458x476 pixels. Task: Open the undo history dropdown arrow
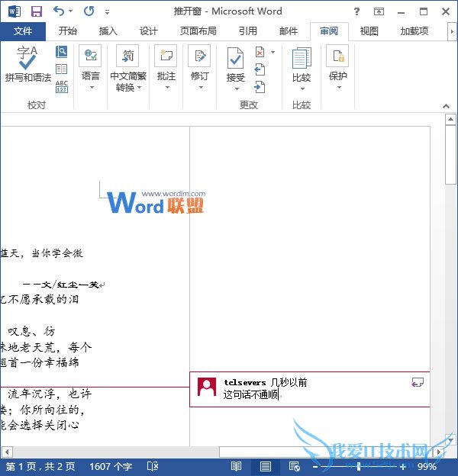pyautogui.click(x=71, y=11)
